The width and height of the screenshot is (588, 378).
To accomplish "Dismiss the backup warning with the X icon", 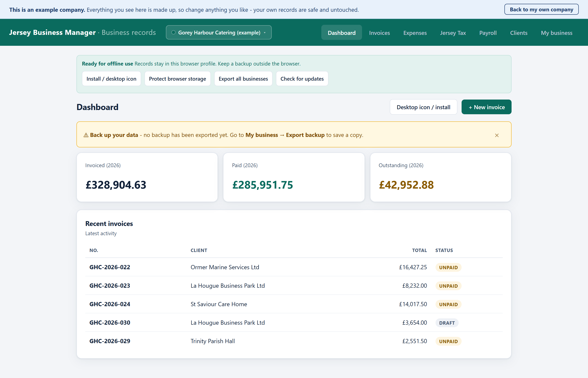I will 497,135.
